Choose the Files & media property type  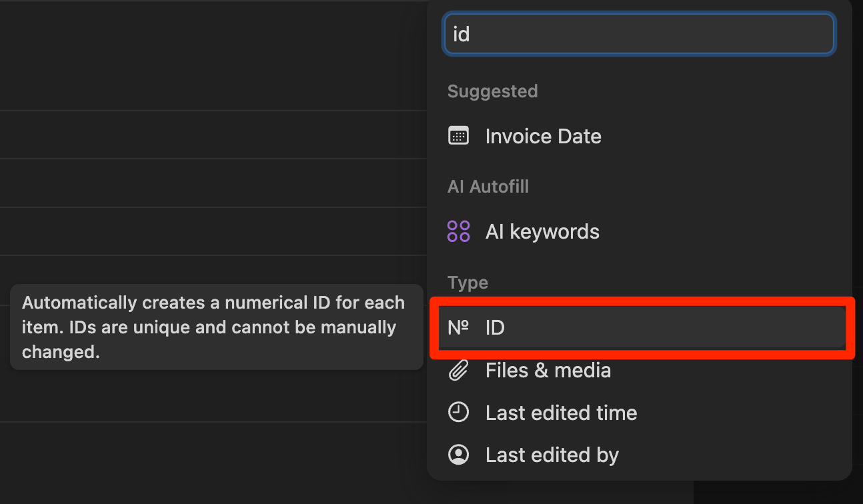point(548,370)
